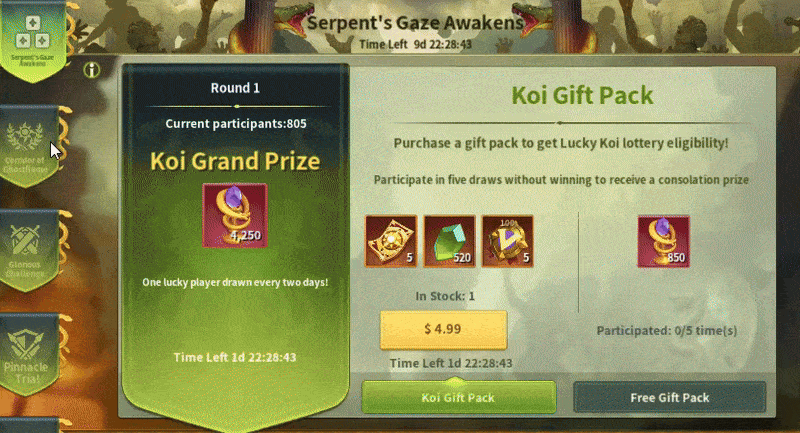
Task: Inspect the Koi Grand Prize 4,250 item
Action: (x=235, y=215)
